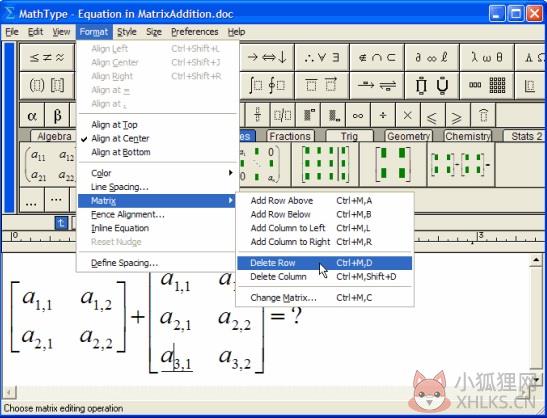Open the Help menu
This screenshot has width=547, height=418.
237,32
